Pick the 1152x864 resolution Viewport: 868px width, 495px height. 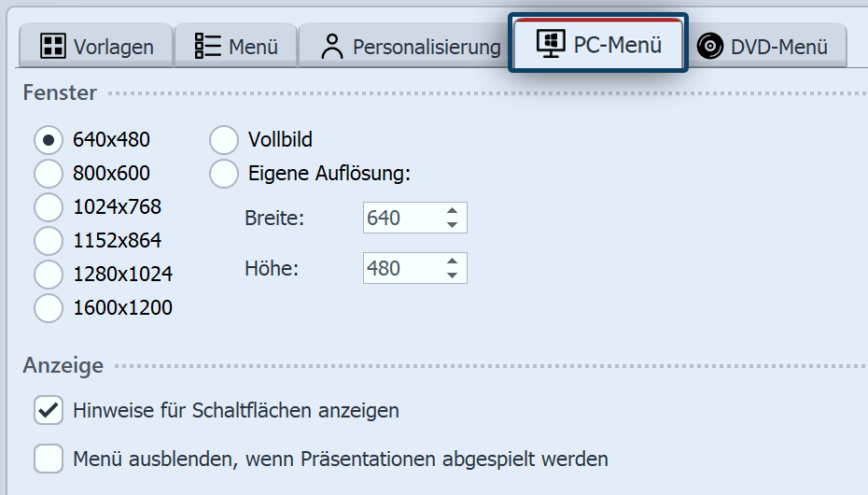click(x=49, y=240)
